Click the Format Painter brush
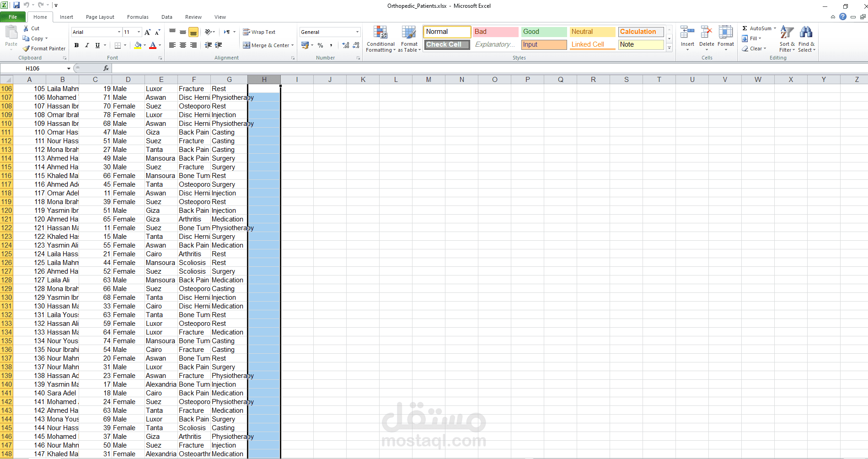 (x=27, y=49)
